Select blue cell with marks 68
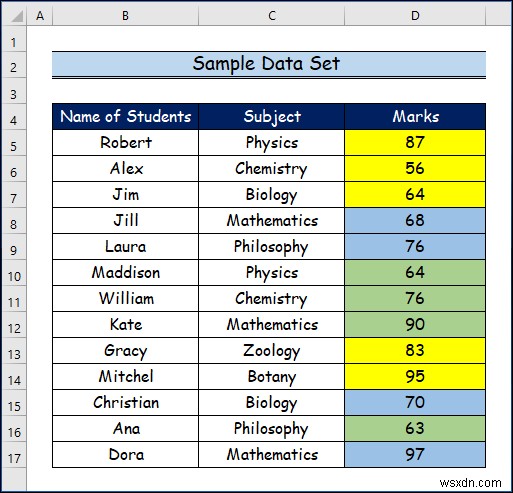Screen dimensions: 513x493 point(415,221)
